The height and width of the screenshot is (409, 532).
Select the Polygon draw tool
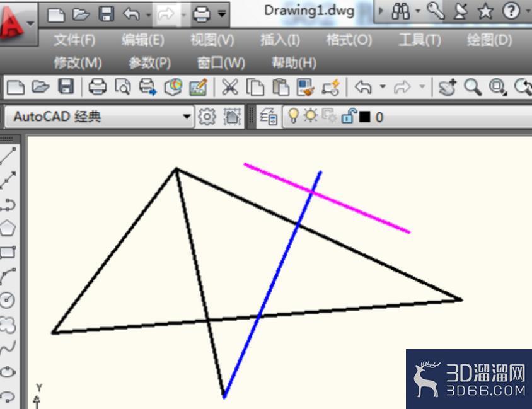coord(8,228)
